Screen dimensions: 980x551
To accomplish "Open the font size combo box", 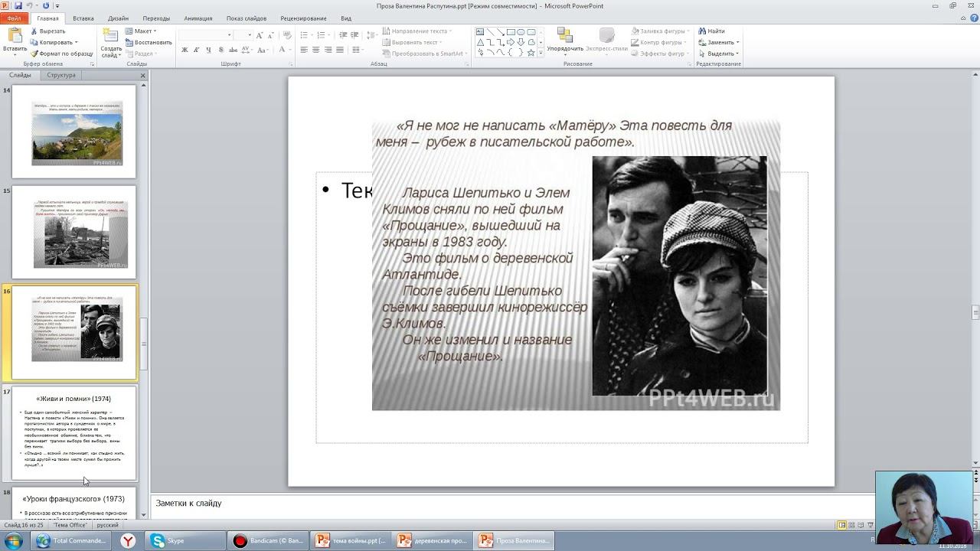I will [243, 35].
